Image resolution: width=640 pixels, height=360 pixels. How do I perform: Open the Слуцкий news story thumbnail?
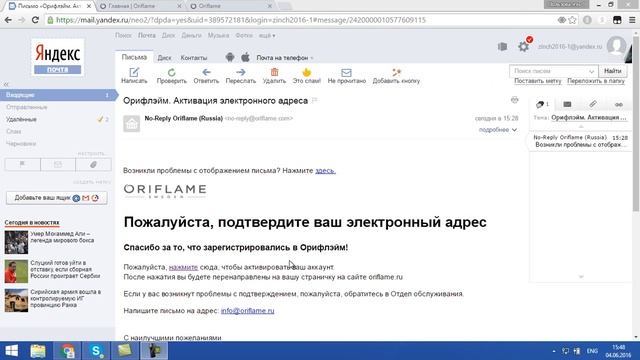click(x=16, y=271)
